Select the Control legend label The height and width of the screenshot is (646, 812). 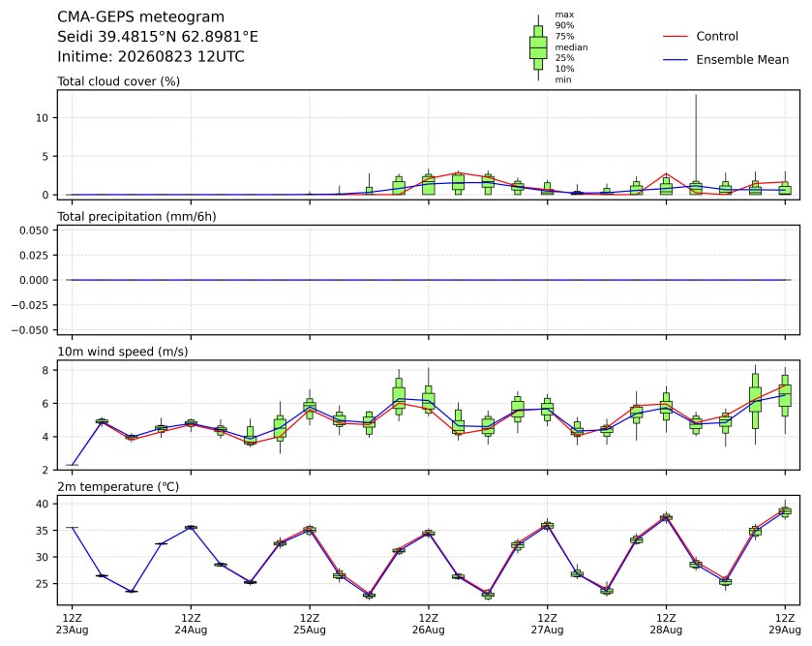coord(717,36)
